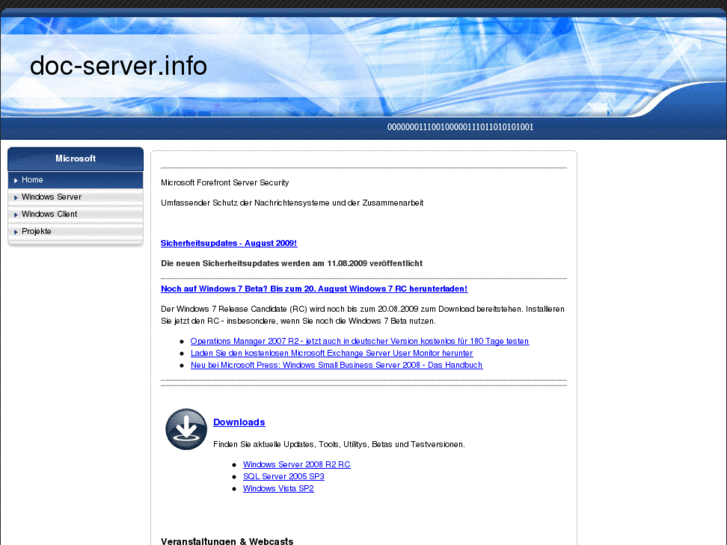Click Microsoft Forefront Server Security text
Screen dimensions: 727x545
point(224,183)
